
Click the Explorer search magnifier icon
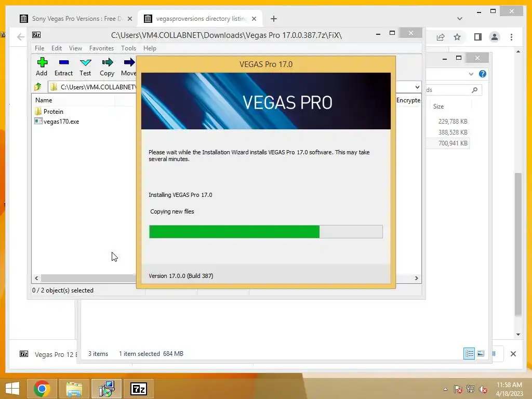point(474,89)
